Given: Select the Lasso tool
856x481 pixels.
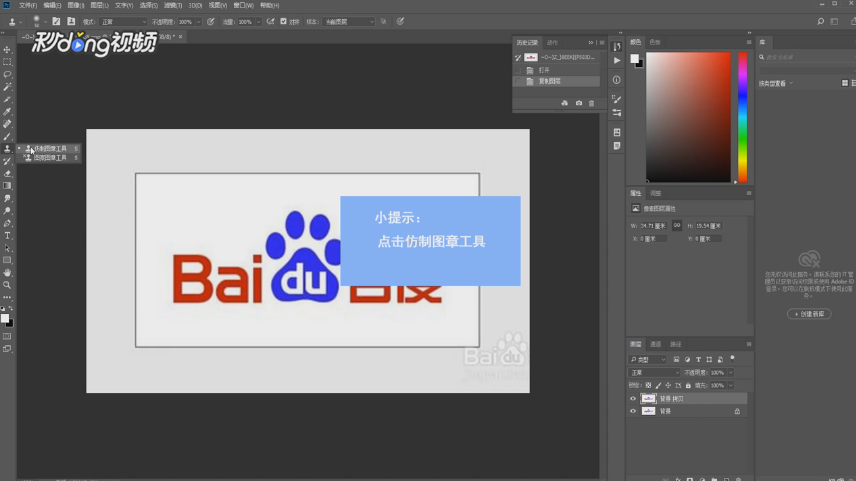Looking at the screenshot, I should click(x=7, y=74).
